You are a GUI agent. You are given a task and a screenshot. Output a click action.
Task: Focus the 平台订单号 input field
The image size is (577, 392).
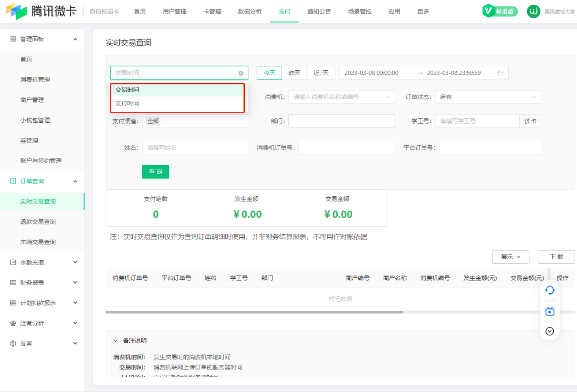[490, 148]
